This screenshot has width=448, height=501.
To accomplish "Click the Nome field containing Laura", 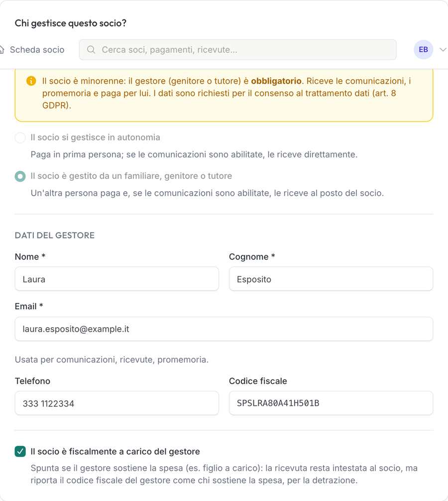I will click(x=117, y=279).
